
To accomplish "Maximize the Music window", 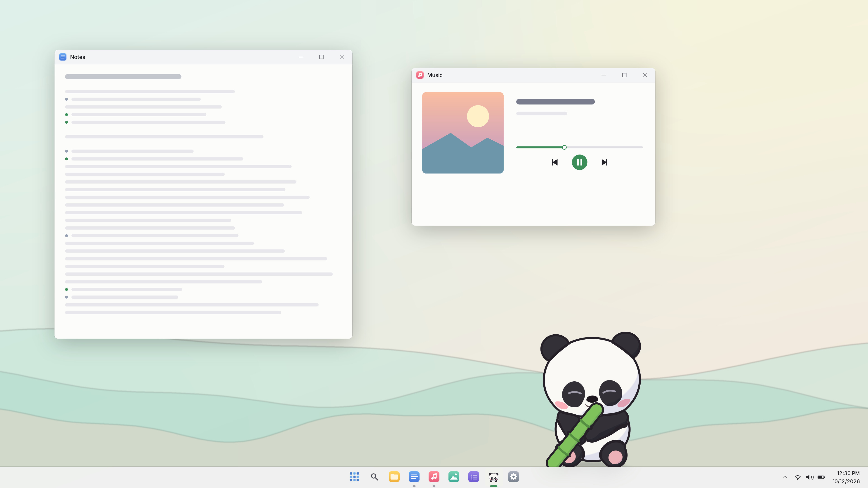I will coord(624,75).
